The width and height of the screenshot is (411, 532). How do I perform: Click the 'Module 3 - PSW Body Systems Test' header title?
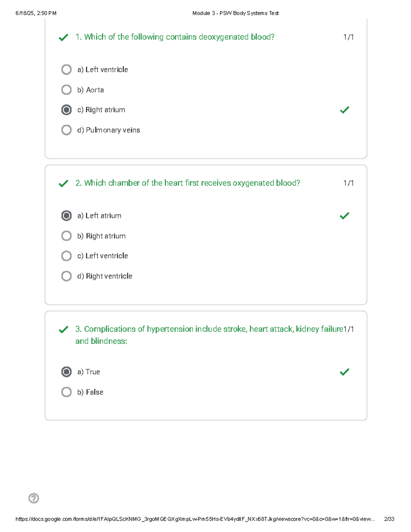235,13
